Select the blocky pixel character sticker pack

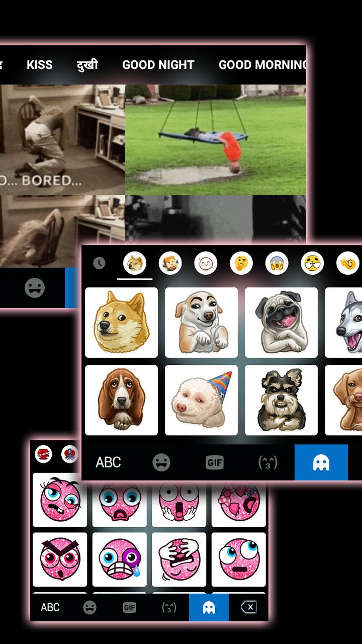170,263
